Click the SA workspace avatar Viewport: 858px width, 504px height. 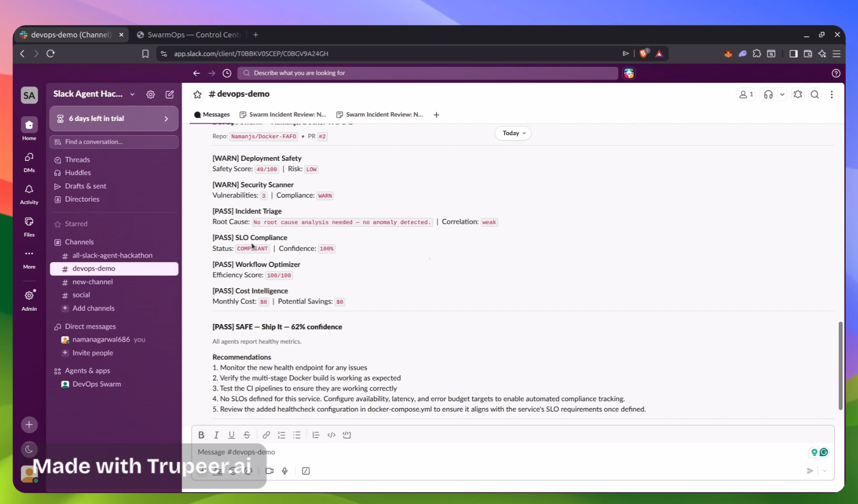(x=29, y=95)
